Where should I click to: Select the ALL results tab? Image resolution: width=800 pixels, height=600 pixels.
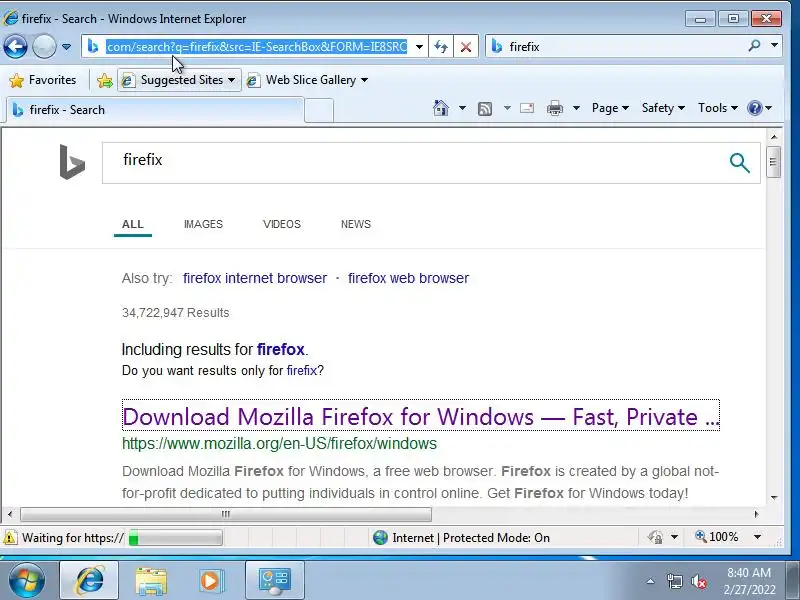pos(133,224)
